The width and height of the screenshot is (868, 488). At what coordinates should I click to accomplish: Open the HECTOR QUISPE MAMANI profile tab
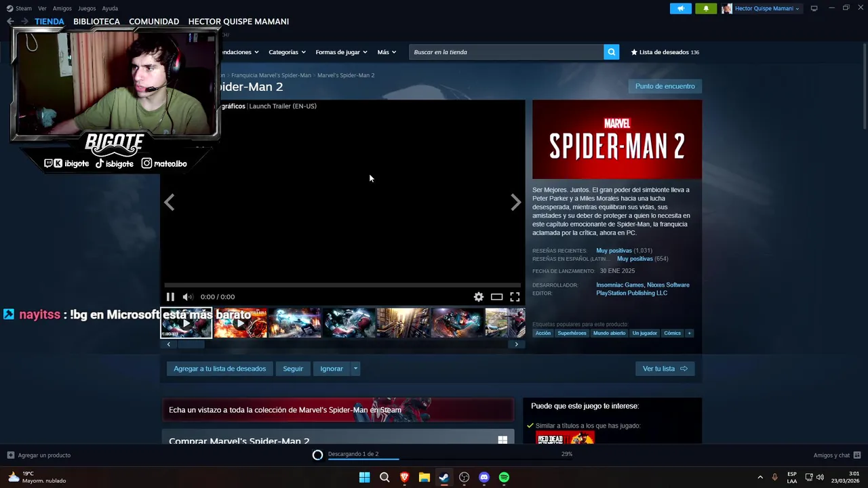(239, 22)
